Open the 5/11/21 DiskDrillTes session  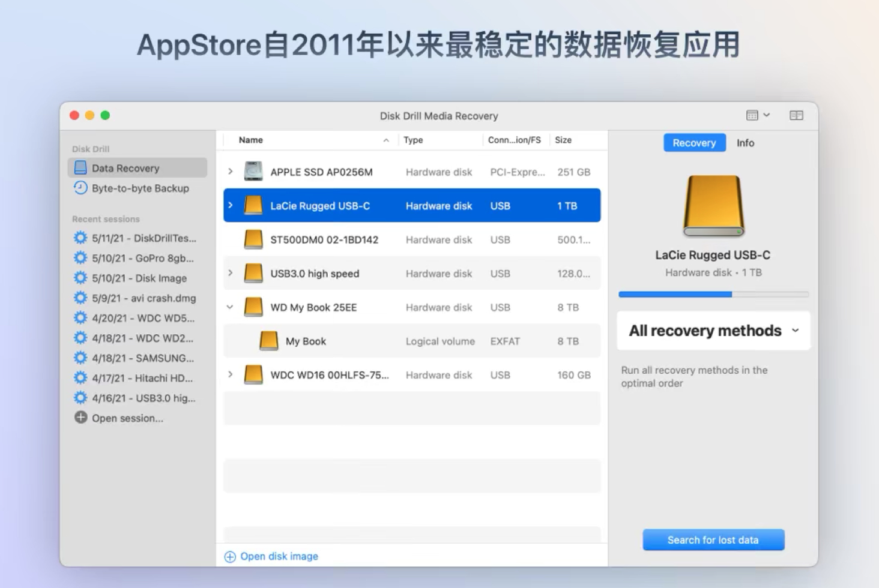pyautogui.click(x=143, y=238)
